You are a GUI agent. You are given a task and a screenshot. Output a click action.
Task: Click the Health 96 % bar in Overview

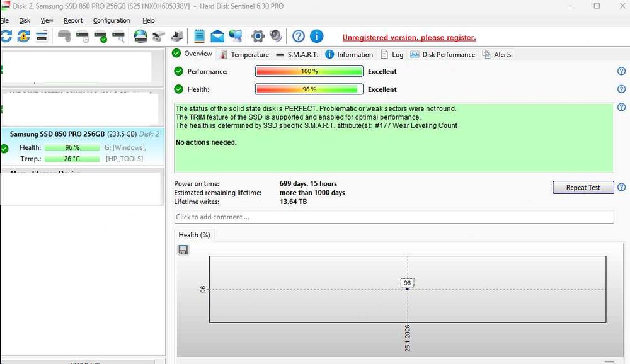pos(309,89)
